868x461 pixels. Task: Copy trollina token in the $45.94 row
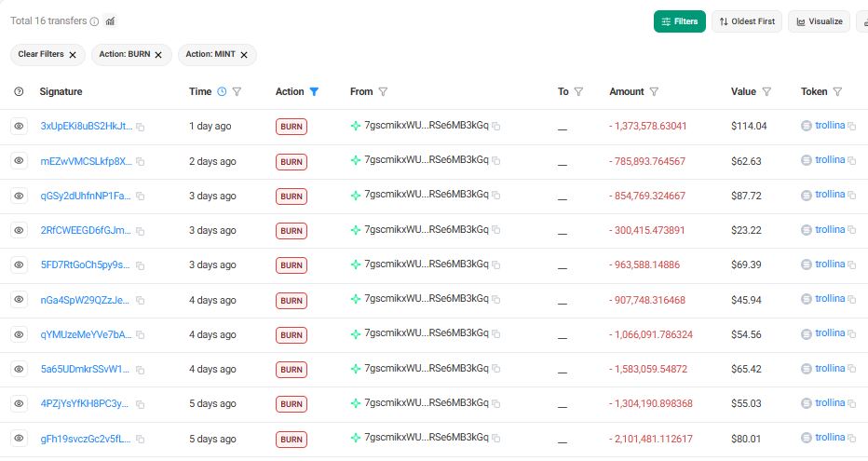[852, 300]
